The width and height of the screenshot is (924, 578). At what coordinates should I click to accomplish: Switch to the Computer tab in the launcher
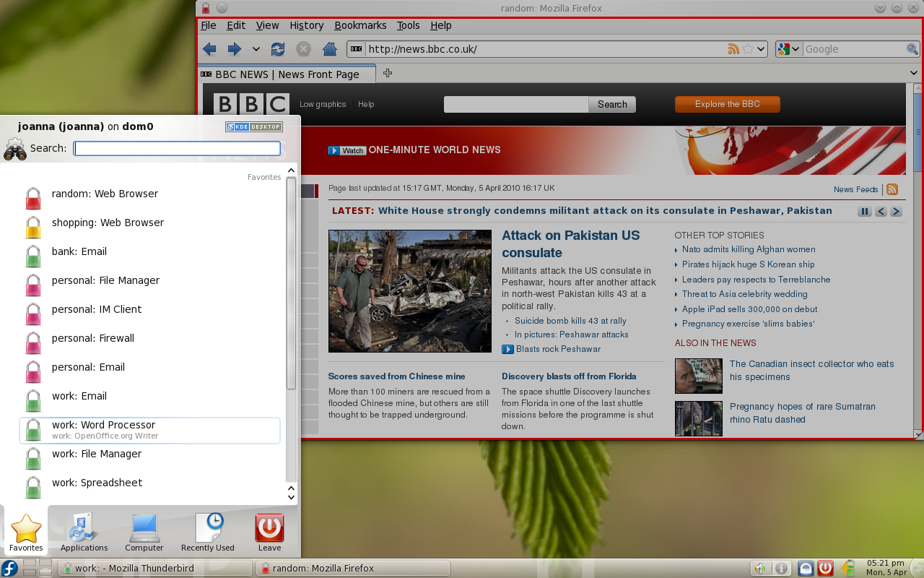(144, 532)
